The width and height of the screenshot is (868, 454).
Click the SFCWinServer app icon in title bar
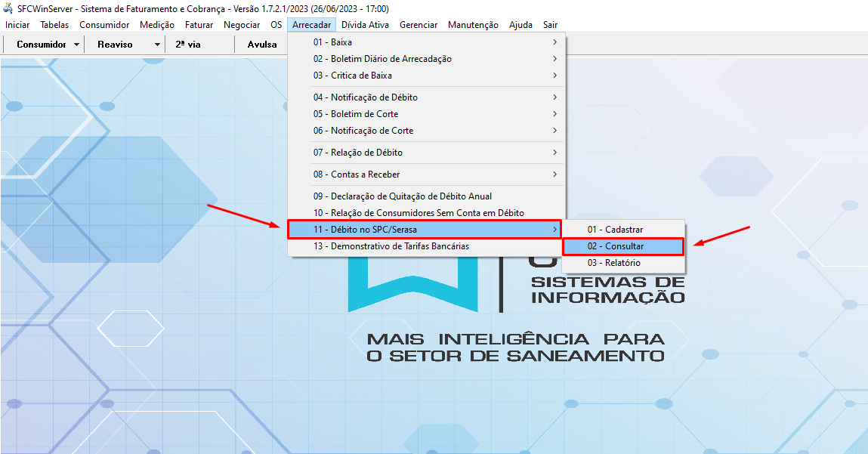pyautogui.click(x=8, y=9)
